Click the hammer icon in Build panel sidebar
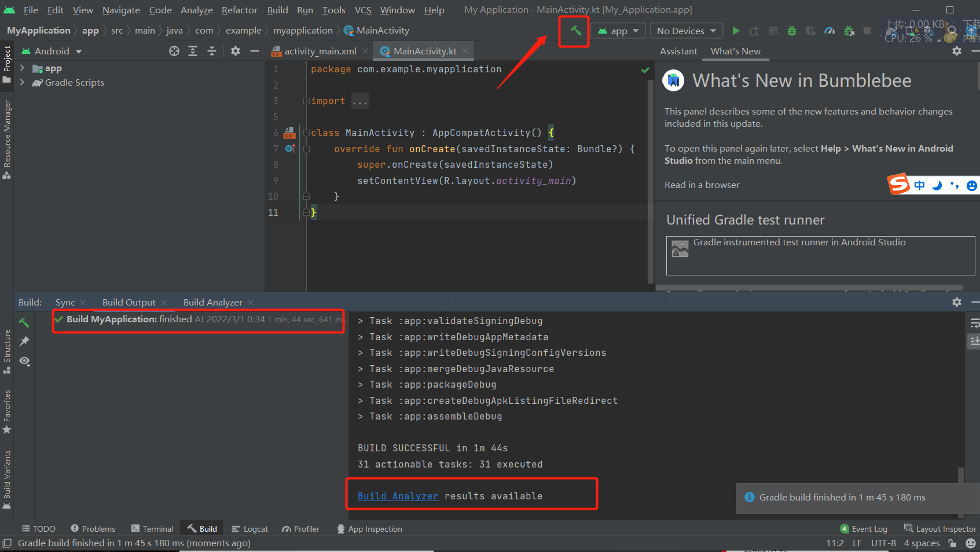This screenshot has height=552, width=980. [24, 322]
